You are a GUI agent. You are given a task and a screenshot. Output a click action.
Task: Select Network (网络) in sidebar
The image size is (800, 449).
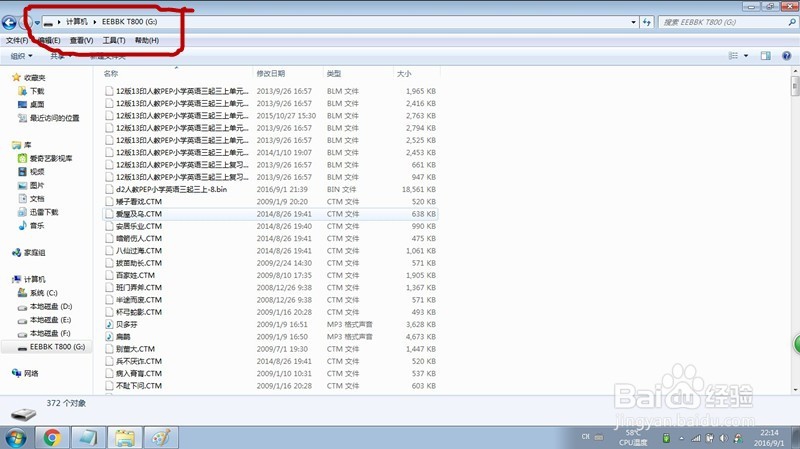tap(25, 373)
